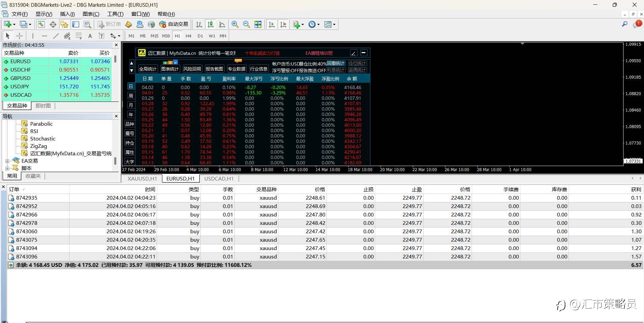This screenshot has width=644, height=323.
Task: Click the search magnifier at top right
Action: 625,24
